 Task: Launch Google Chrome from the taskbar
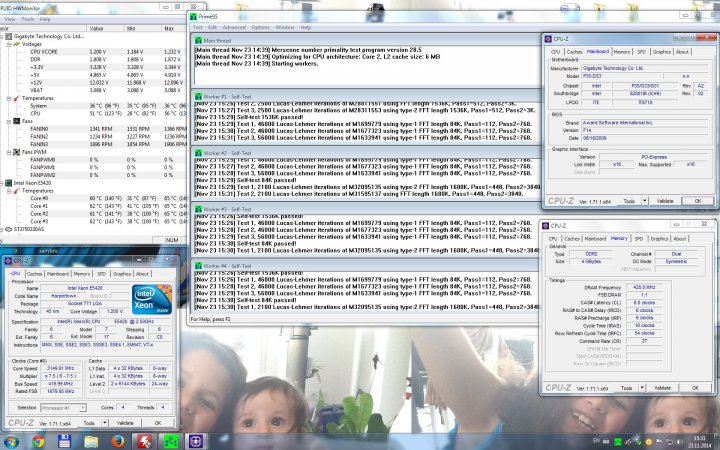pyautogui.click(x=39, y=442)
